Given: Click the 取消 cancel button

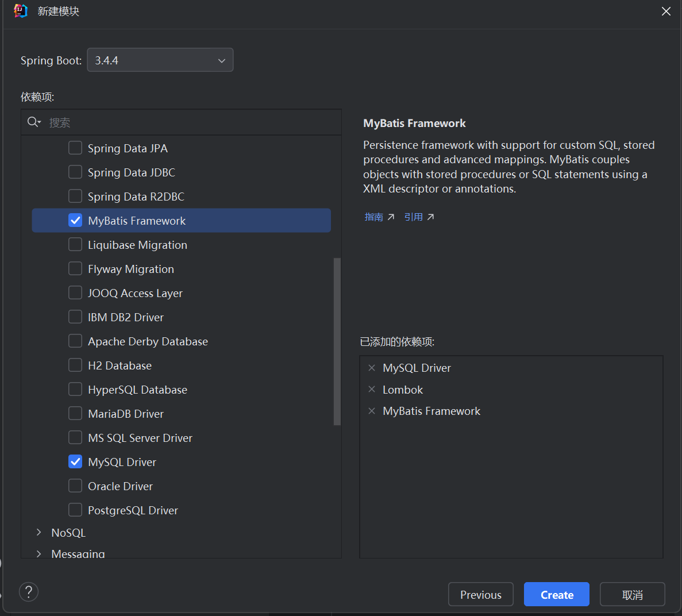Looking at the screenshot, I should 633,594.
